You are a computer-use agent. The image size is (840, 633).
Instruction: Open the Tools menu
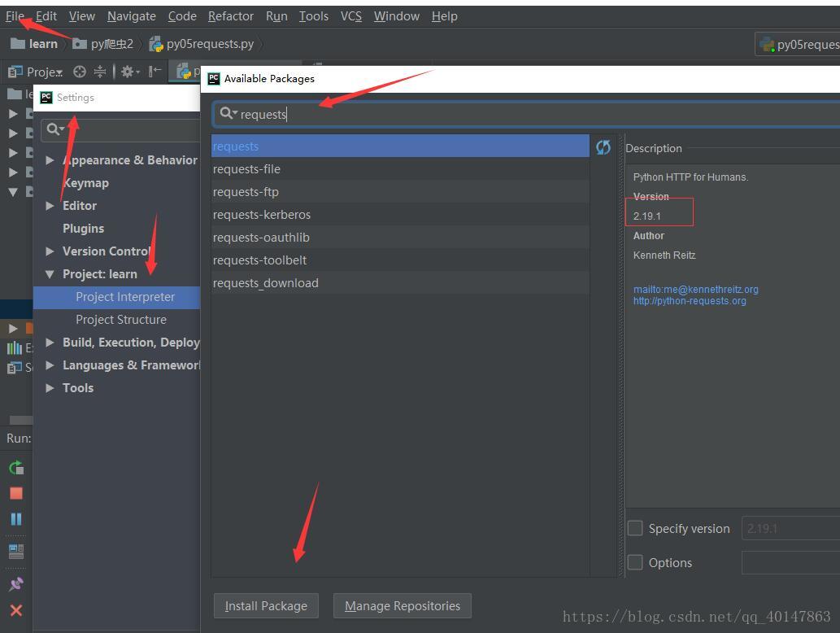(x=313, y=16)
